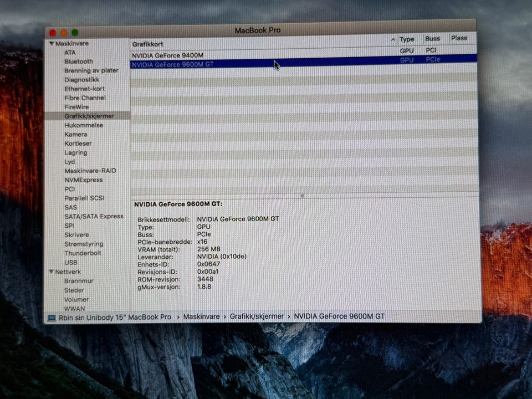Click the gMux-versjon value 1.8.8

pos(204,287)
